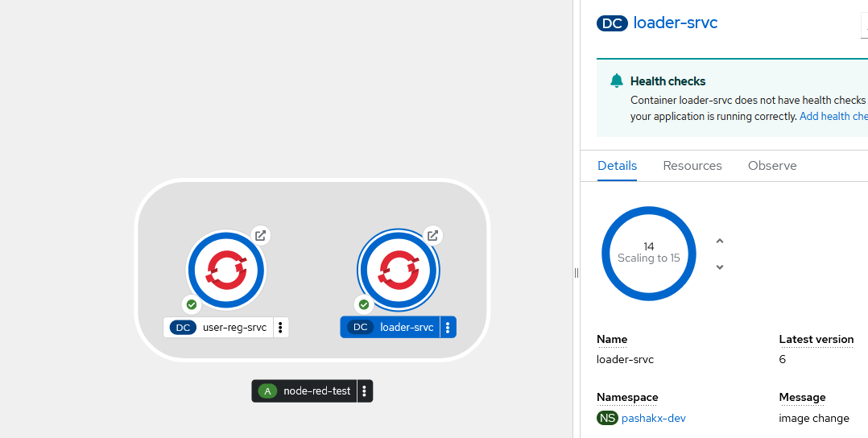This screenshot has height=438, width=868.
Task: Select the loader-srvc OpenShift node icon
Action: (398, 270)
